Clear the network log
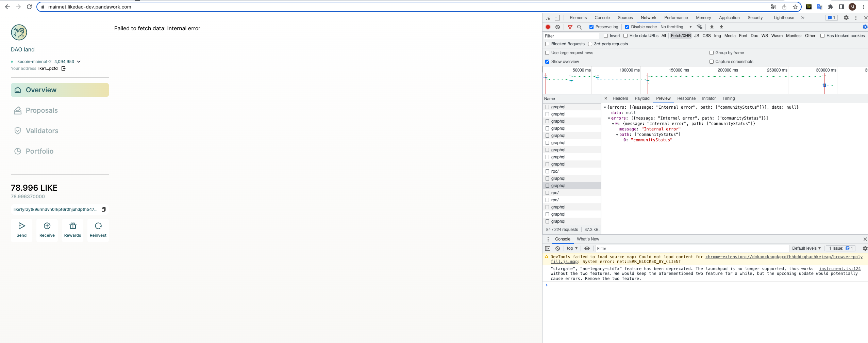The height and width of the screenshot is (343, 868). 557,27
